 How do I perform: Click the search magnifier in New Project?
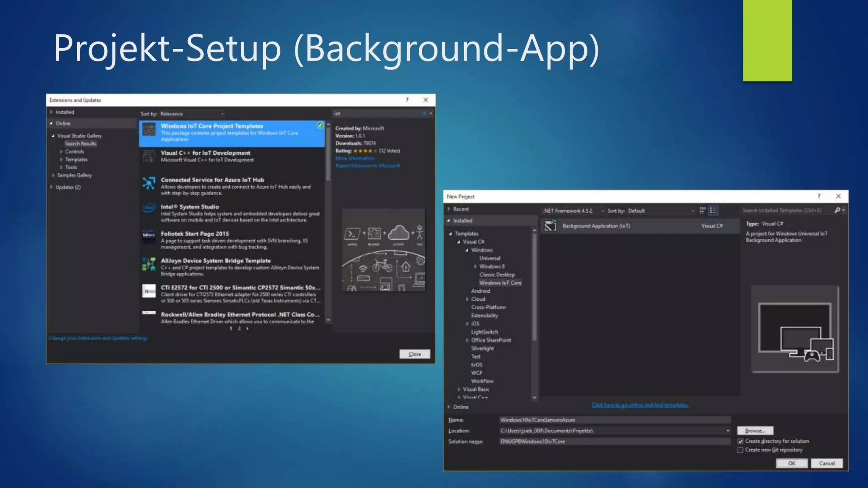837,210
